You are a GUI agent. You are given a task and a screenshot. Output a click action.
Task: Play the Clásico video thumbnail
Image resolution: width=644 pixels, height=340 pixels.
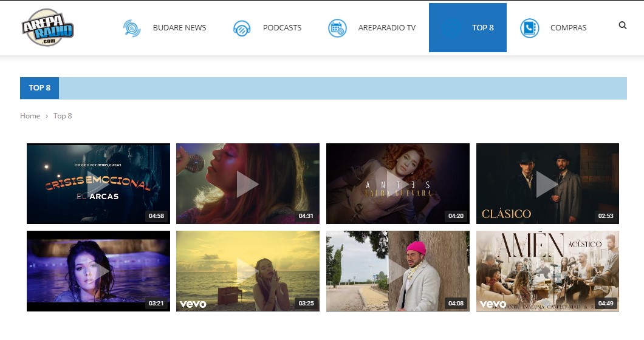coord(547,183)
